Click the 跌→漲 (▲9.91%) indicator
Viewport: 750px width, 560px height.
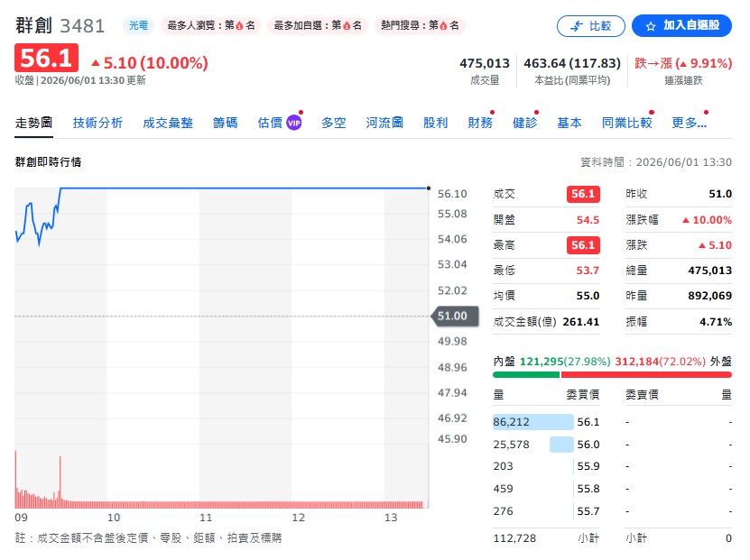pos(683,63)
